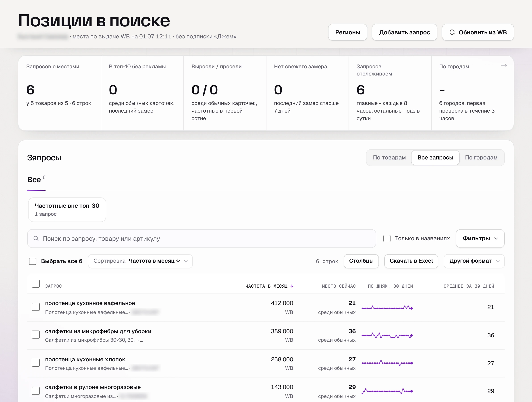Open the arrow on По городам card
532x402 pixels.
coord(504,65)
